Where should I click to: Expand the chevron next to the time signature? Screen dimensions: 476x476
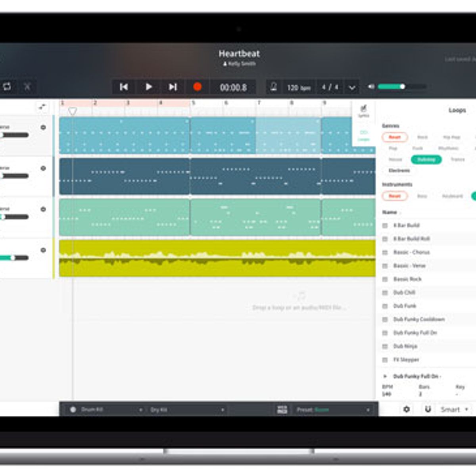pos(352,88)
